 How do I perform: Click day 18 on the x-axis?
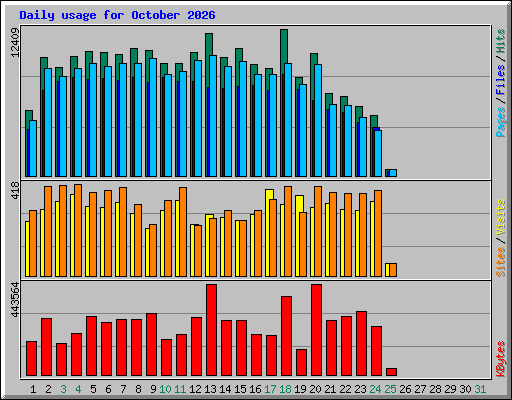285,389
